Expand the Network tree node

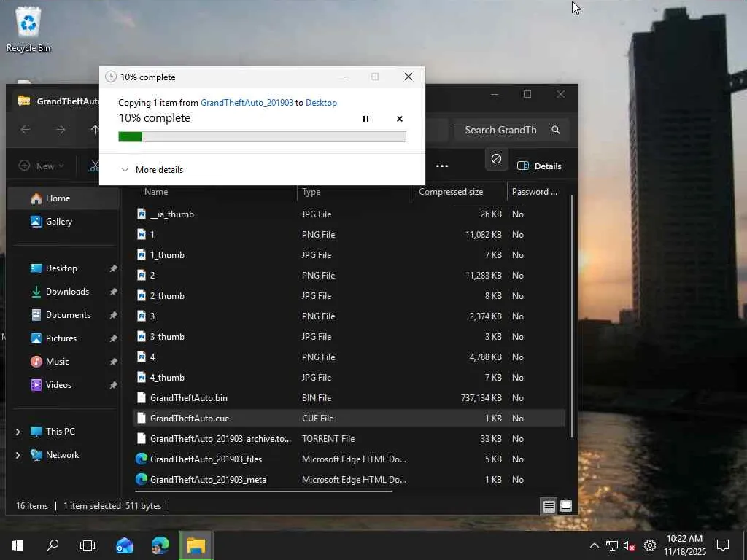click(x=18, y=455)
